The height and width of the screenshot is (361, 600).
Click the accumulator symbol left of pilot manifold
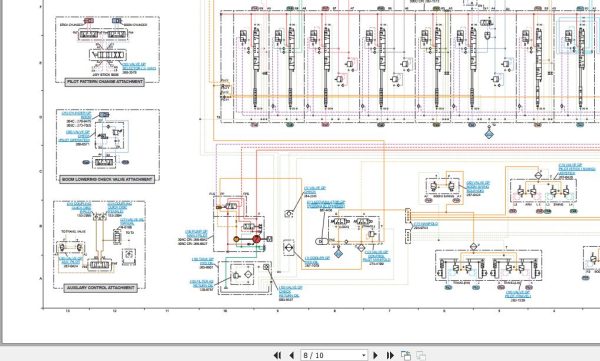[x=321, y=241]
